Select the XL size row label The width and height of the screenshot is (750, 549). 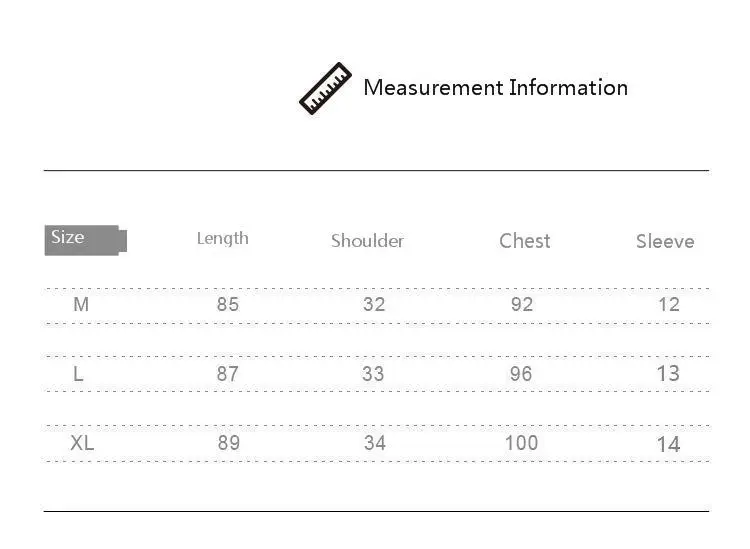coord(82,443)
